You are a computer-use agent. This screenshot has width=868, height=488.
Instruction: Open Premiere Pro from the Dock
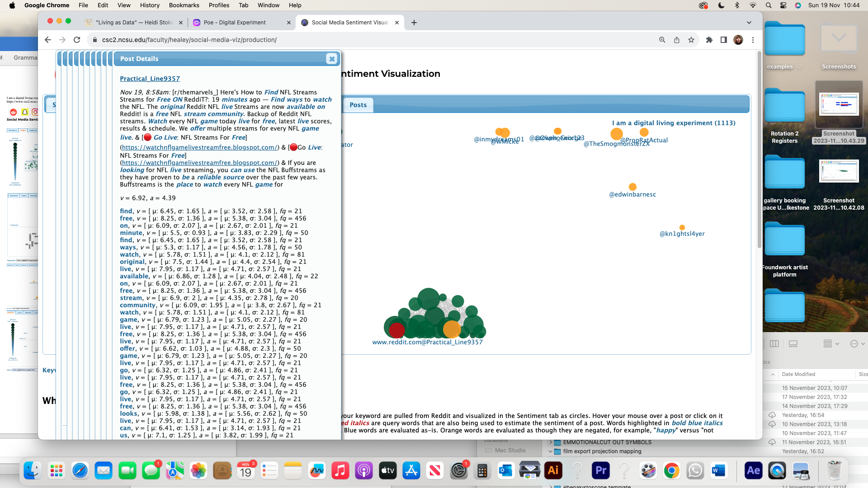[x=601, y=470]
